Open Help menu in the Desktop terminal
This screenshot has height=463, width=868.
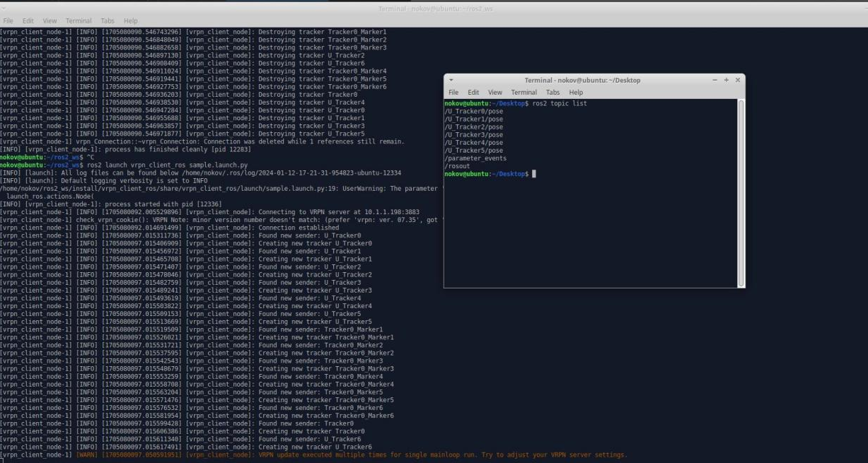point(577,93)
